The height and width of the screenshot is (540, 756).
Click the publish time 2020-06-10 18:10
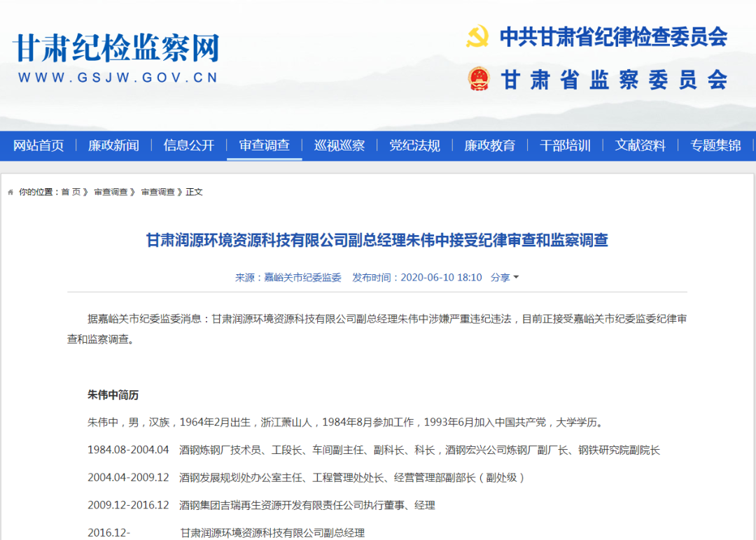tap(441, 278)
